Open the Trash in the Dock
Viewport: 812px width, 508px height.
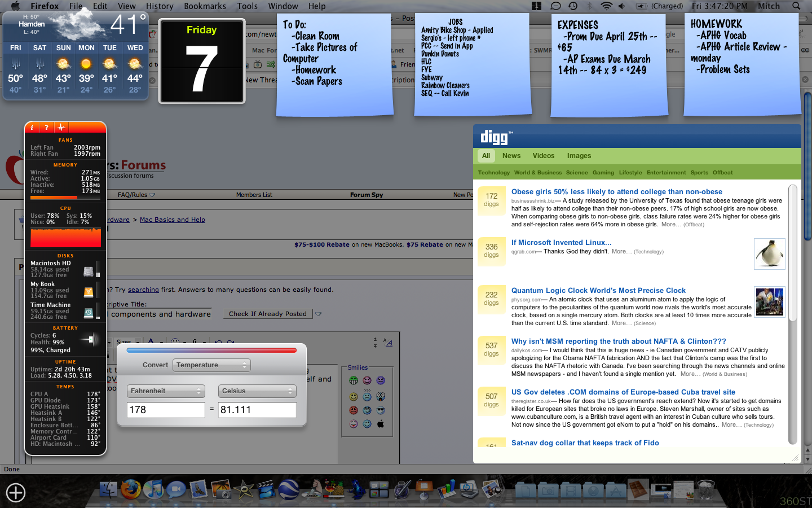[x=706, y=489]
